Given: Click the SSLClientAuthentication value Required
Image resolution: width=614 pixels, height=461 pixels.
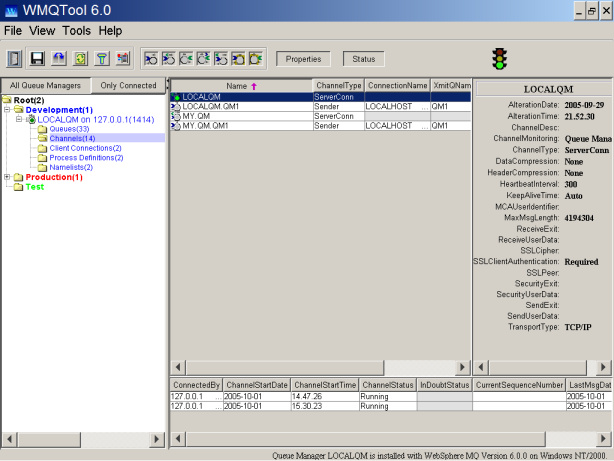Looking at the screenshot, I should tap(581, 262).
